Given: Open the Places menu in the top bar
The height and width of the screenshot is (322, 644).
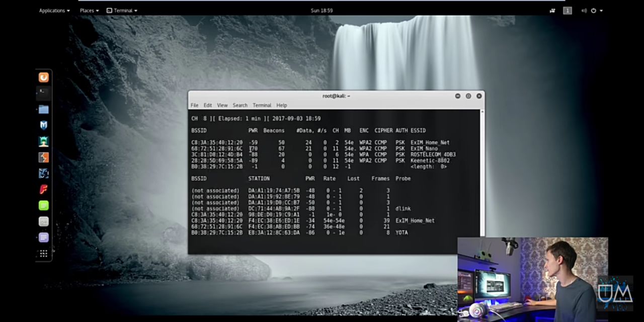Looking at the screenshot, I should click(x=89, y=11).
